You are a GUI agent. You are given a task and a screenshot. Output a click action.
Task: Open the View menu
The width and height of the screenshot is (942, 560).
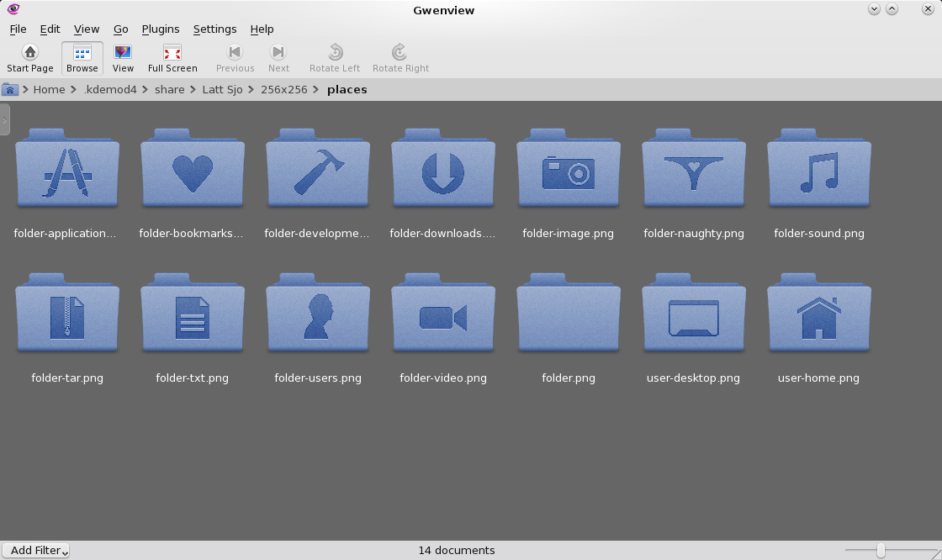point(87,29)
